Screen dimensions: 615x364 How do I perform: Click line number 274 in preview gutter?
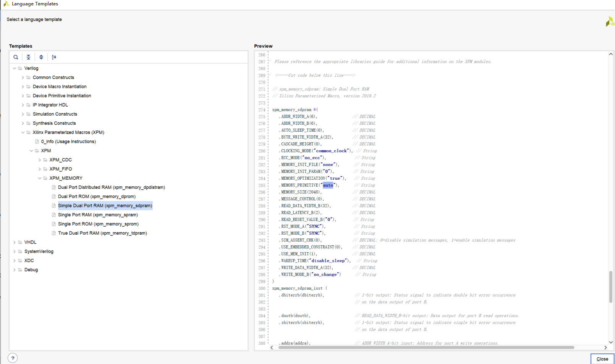(x=262, y=110)
